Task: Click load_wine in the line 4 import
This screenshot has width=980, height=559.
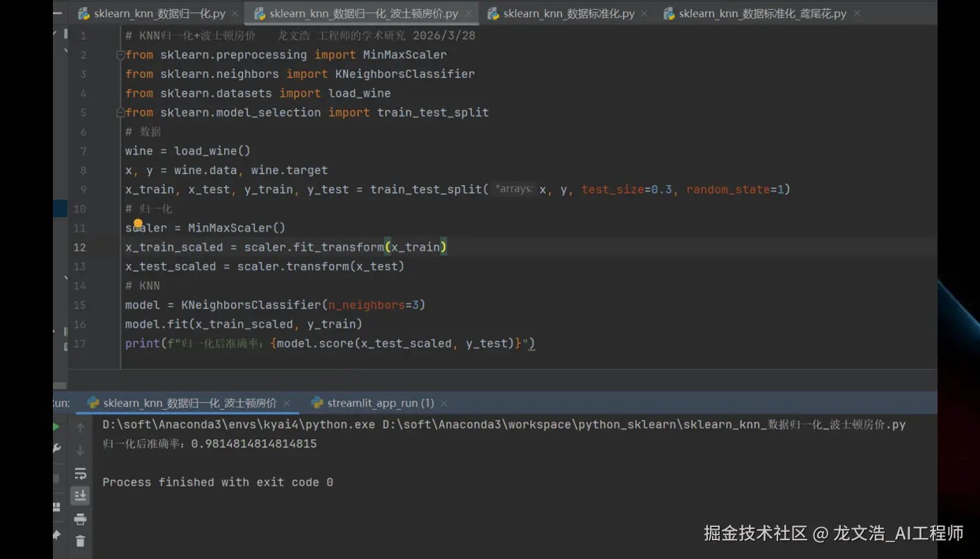Action: (359, 93)
